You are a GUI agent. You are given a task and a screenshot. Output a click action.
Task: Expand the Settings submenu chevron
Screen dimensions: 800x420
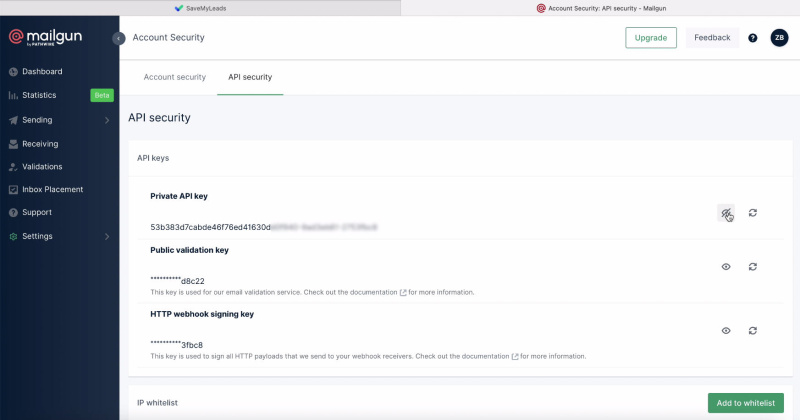pyautogui.click(x=107, y=237)
